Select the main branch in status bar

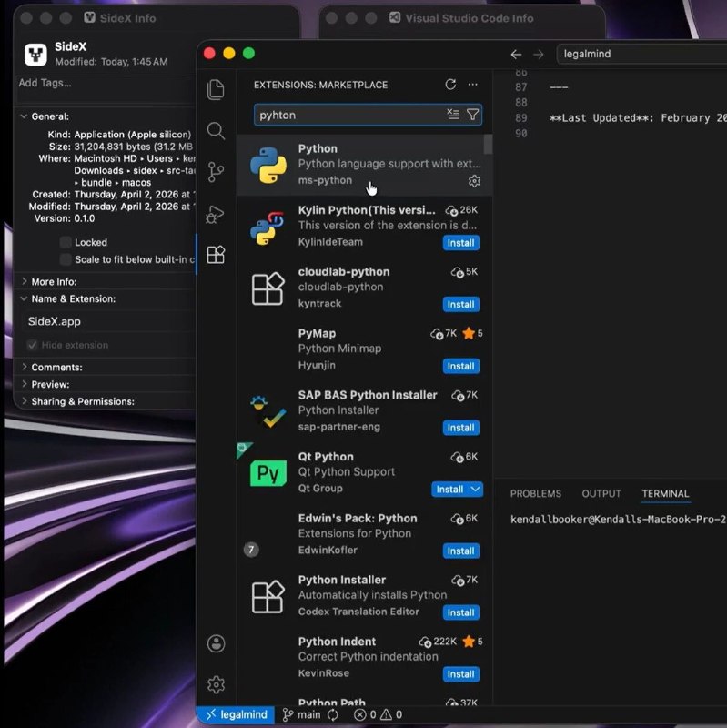click(301, 714)
